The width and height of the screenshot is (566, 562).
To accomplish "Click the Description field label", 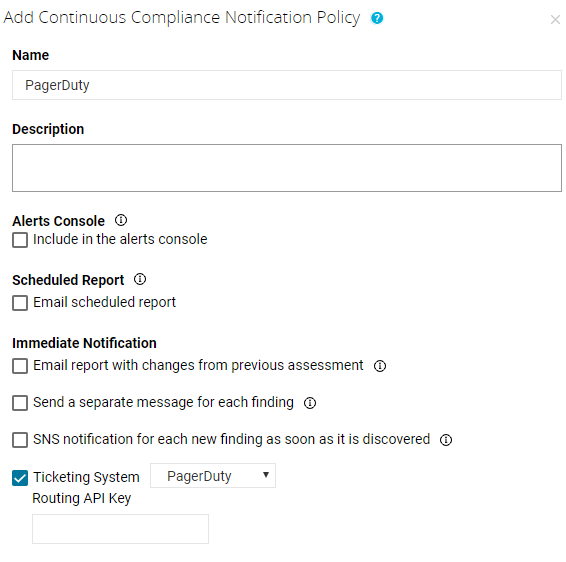I will point(48,129).
